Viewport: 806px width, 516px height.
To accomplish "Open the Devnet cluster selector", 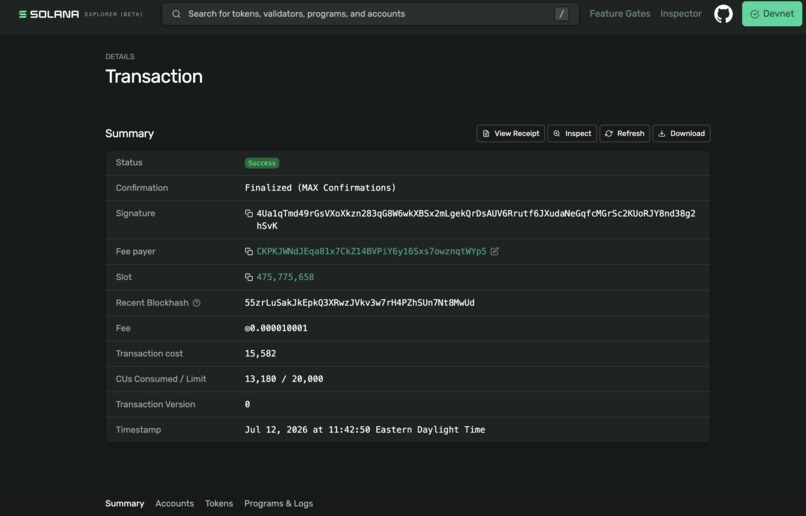I will (x=772, y=14).
